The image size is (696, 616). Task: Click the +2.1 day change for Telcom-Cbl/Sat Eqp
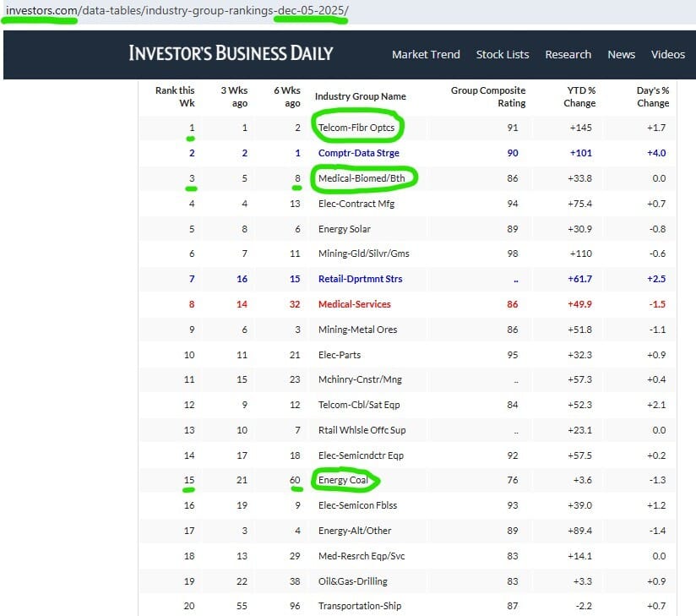click(656, 405)
